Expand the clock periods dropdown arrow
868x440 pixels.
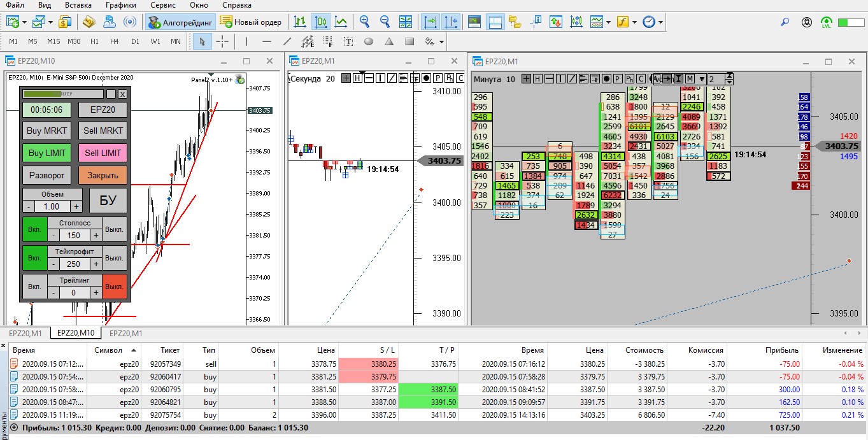point(660,22)
